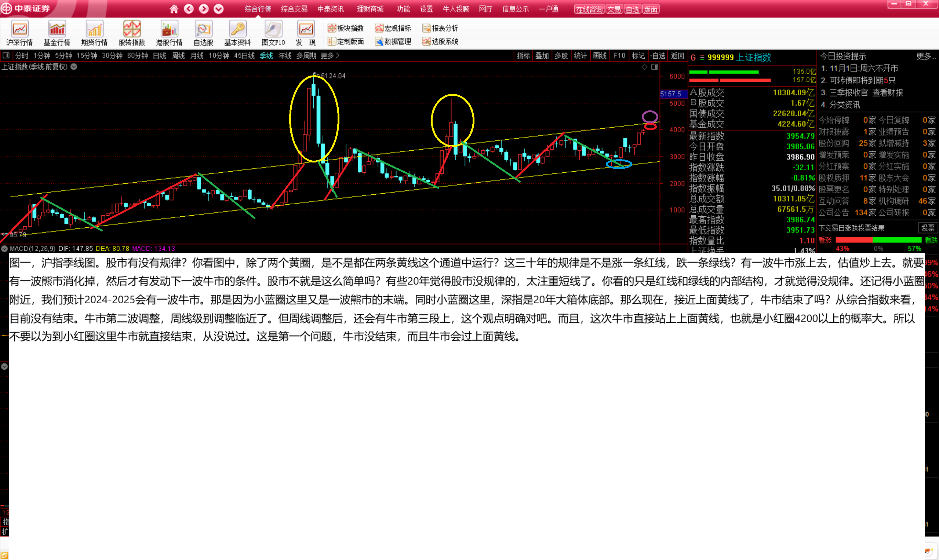Image resolution: width=939 pixels, height=560 pixels.
Task: Toggle the left panel icon beside 分时
Action: [6, 55]
